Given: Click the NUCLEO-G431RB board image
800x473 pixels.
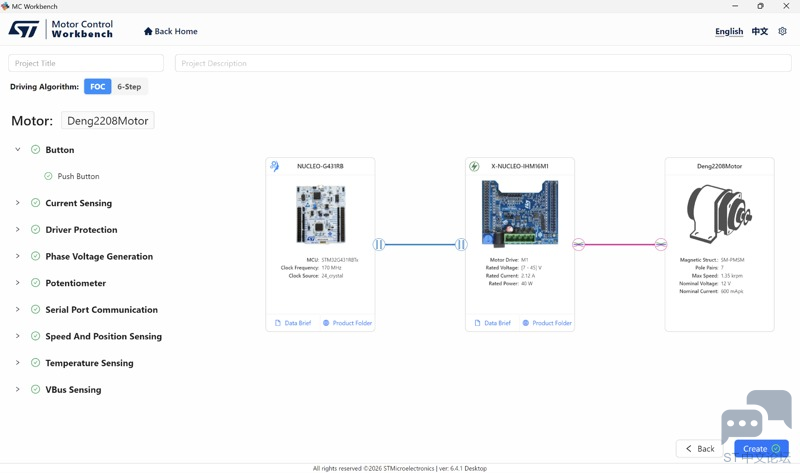Looking at the screenshot, I should pyautogui.click(x=321, y=214).
